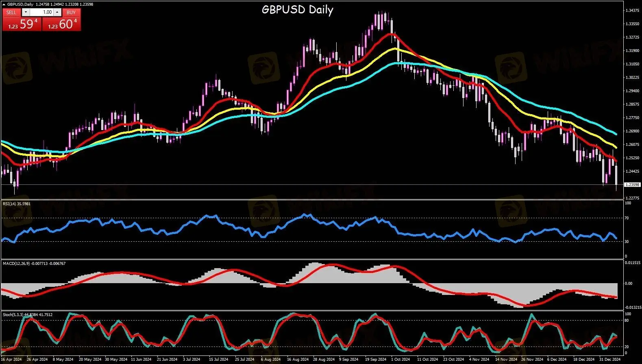Click the 9 Sep 2024 date label
The width and height of the screenshot is (642, 364).
[349, 360]
